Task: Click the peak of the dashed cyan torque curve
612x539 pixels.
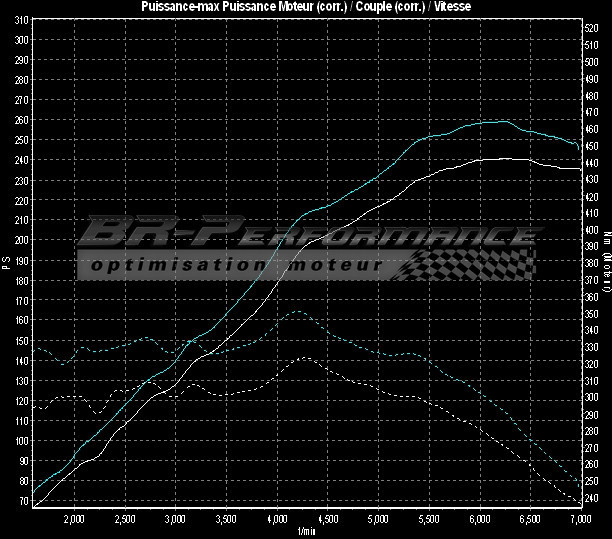Action: point(298,311)
